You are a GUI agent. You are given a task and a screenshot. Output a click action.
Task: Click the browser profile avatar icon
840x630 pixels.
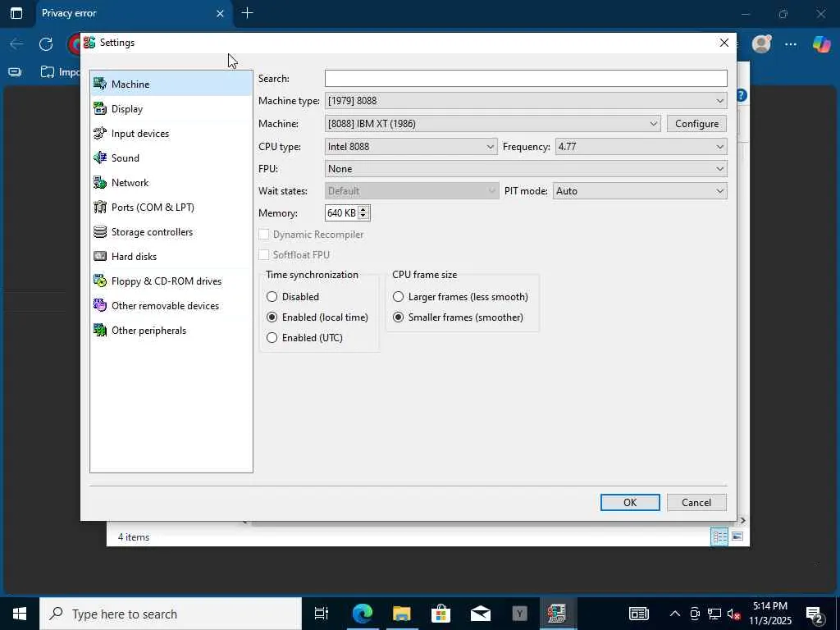click(x=761, y=44)
